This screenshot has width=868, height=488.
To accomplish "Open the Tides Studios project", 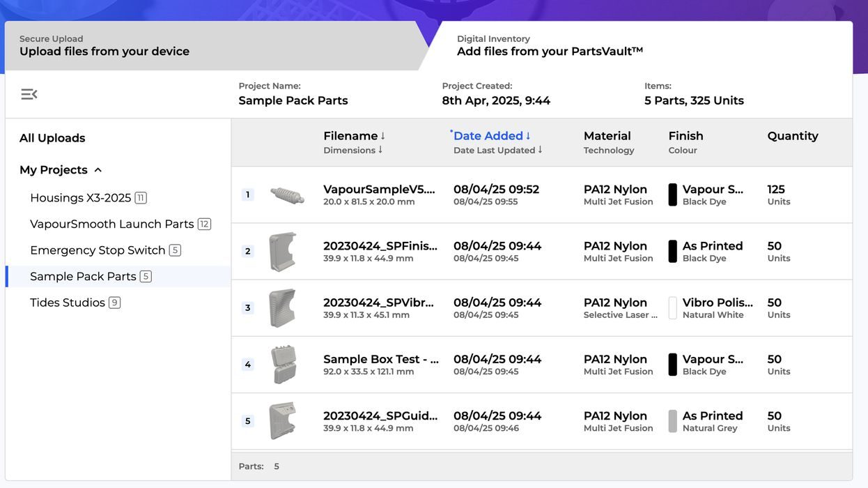I will (68, 303).
